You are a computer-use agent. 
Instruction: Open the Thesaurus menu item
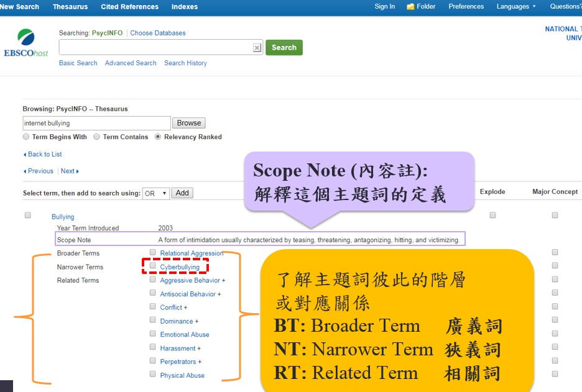(x=70, y=7)
